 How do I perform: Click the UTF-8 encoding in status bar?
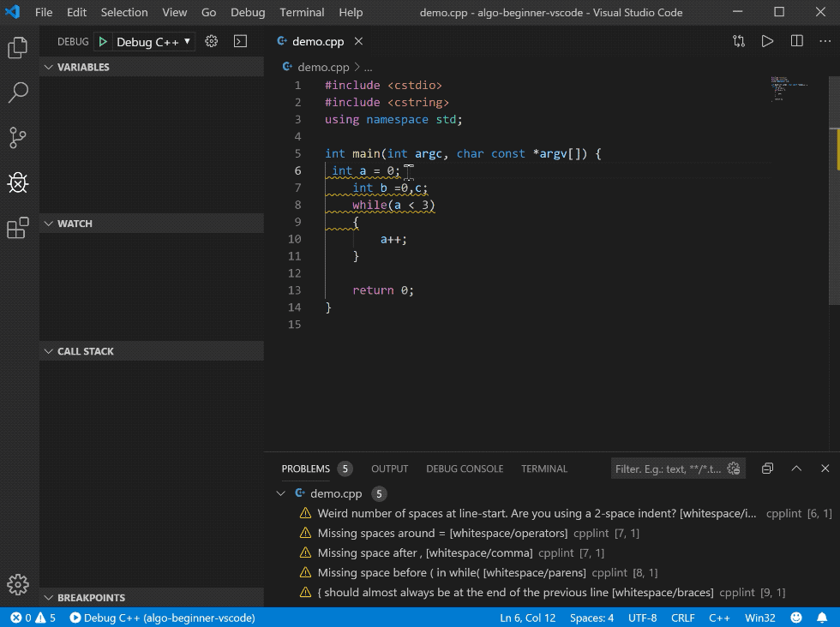pos(643,618)
